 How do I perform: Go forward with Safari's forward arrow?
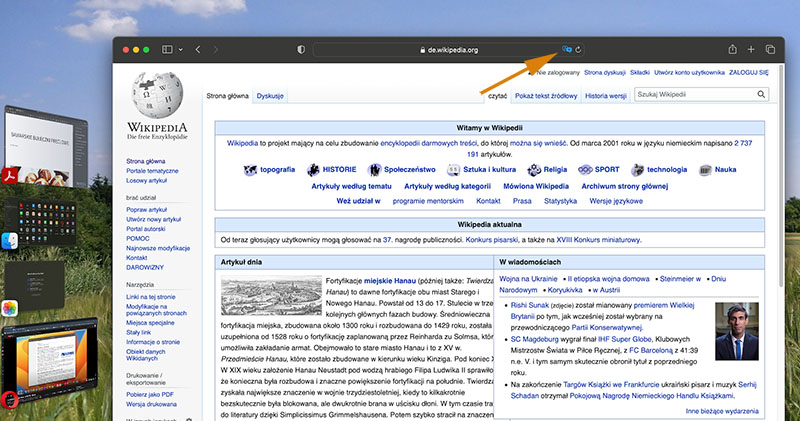(x=215, y=49)
